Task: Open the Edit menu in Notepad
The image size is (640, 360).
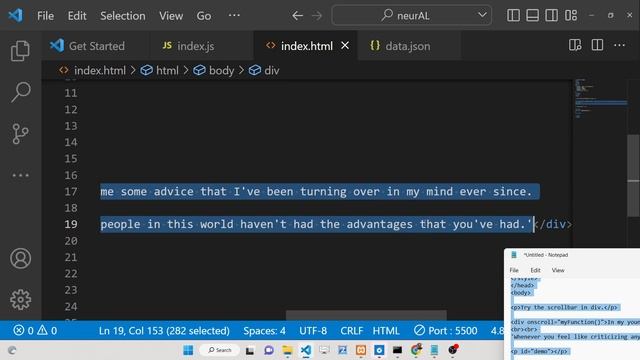Action: pyautogui.click(x=535, y=270)
